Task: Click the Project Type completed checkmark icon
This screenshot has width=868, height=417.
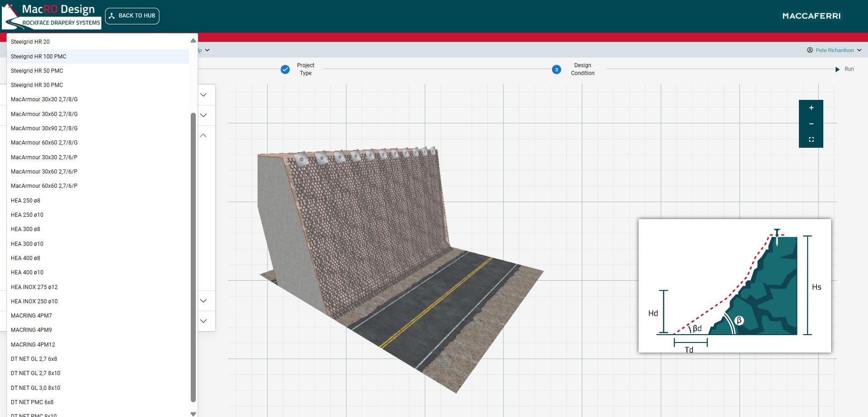Action: point(285,69)
